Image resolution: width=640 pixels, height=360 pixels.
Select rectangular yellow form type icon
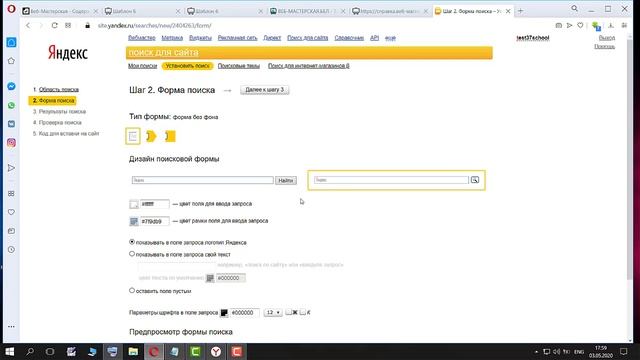coord(170,136)
